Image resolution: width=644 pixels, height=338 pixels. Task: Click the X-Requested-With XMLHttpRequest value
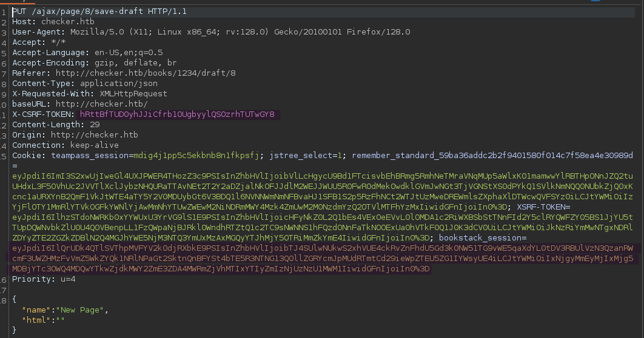click(133, 94)
